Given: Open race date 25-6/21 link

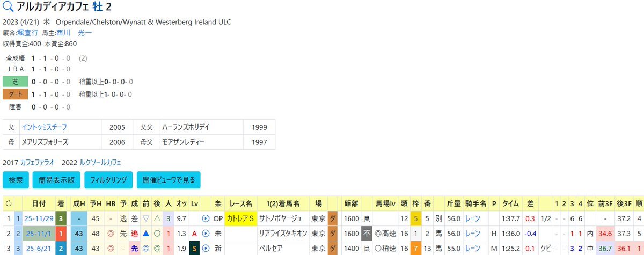Looking at the screenshot, I should tap(38, 249).
